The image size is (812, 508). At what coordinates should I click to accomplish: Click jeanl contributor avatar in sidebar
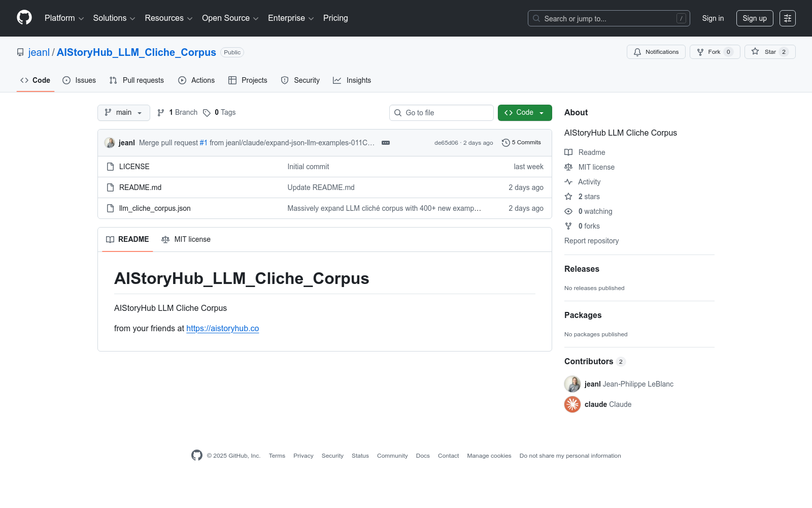tap(572, 384)
